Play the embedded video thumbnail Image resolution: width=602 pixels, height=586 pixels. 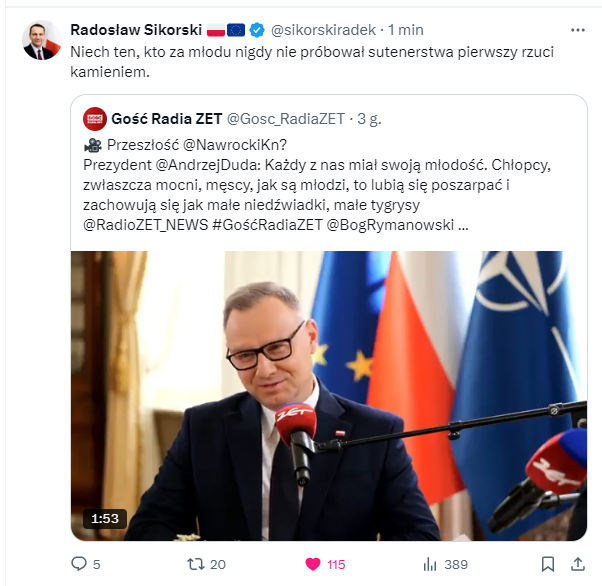tap(329, 396)
